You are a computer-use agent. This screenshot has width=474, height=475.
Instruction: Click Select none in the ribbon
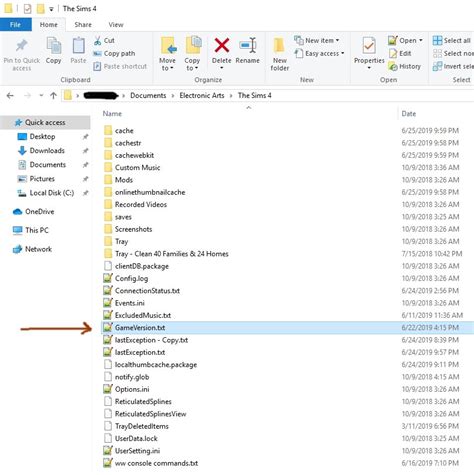coord(453,53)
